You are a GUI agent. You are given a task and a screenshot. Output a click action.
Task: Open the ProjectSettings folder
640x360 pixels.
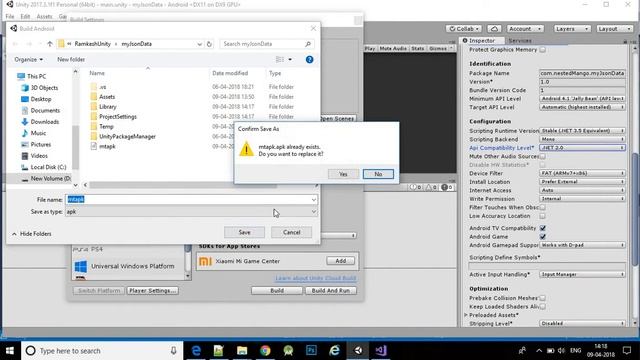pyautogui.click(x=118, y=116)
